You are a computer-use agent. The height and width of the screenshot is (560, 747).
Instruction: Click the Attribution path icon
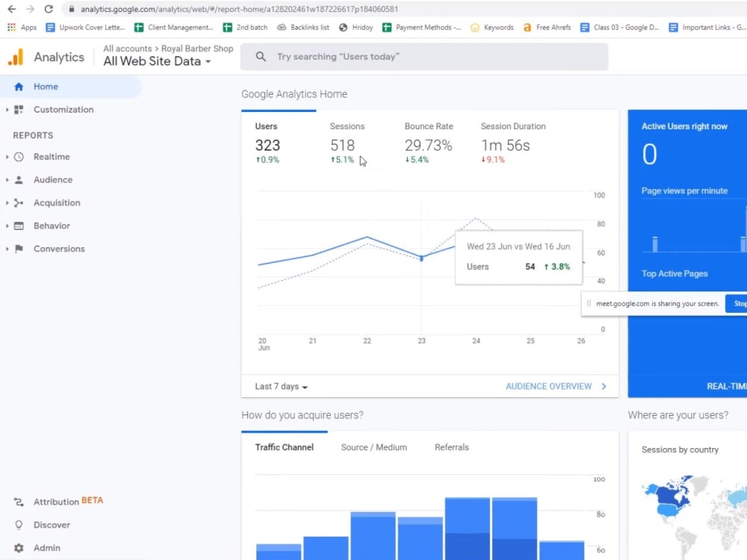(x=19, y=502)
